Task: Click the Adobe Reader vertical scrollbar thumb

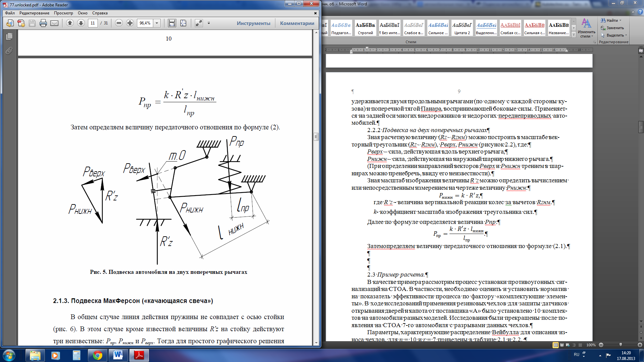Action: tap(316, 136)
